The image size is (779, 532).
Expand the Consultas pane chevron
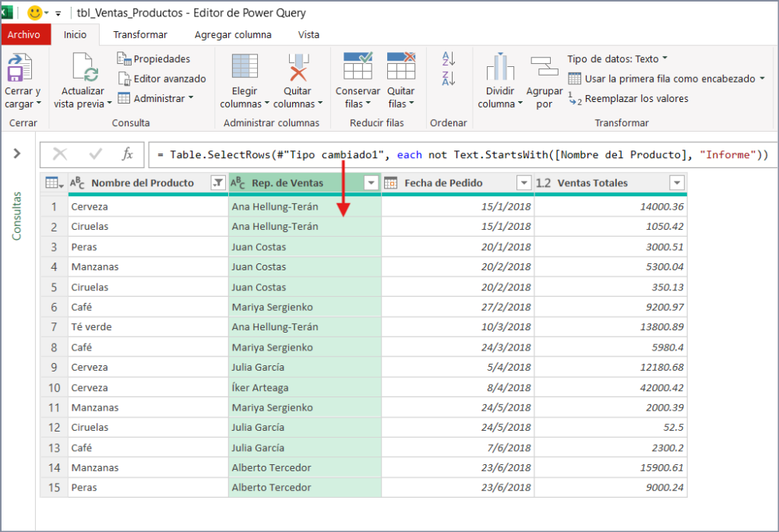tap(17, 153)
